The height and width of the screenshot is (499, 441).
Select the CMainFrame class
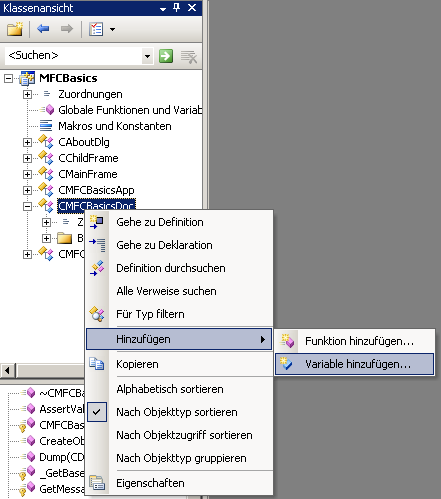coord(88,174)
